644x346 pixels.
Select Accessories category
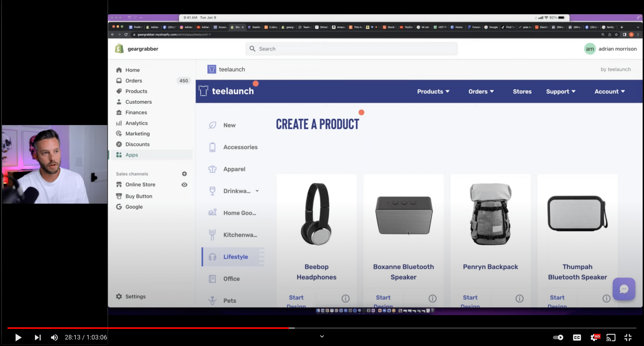click(240, 147)
